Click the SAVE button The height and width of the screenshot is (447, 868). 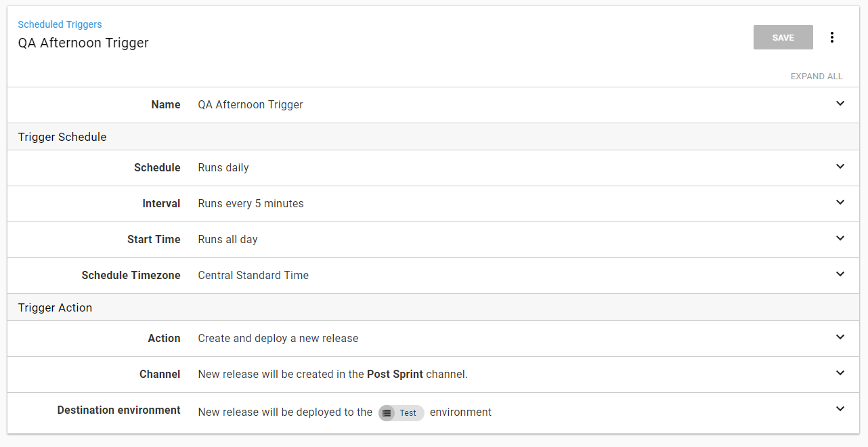(783, 37)
